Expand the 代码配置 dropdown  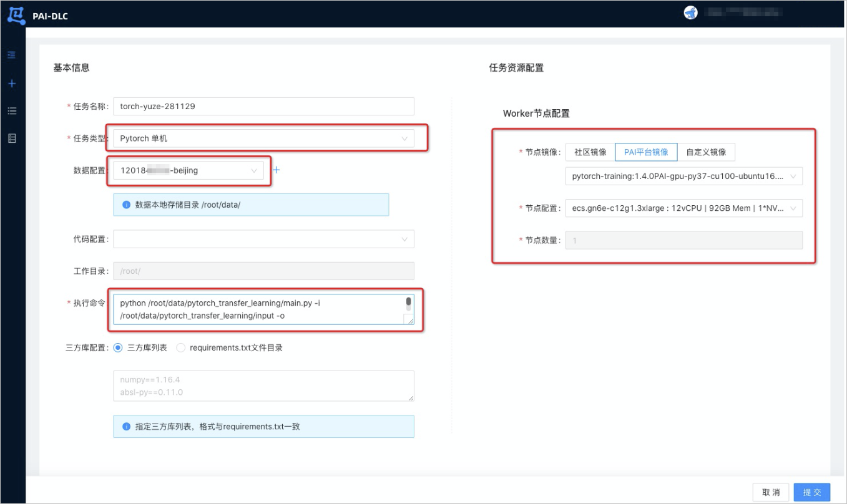[263, 239]
